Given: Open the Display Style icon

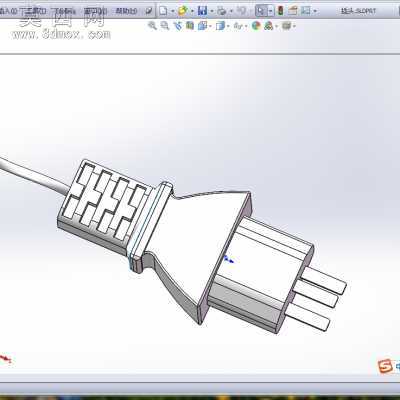Looking at the screenshot, I should pyautogui.click(x=220, y=26).
